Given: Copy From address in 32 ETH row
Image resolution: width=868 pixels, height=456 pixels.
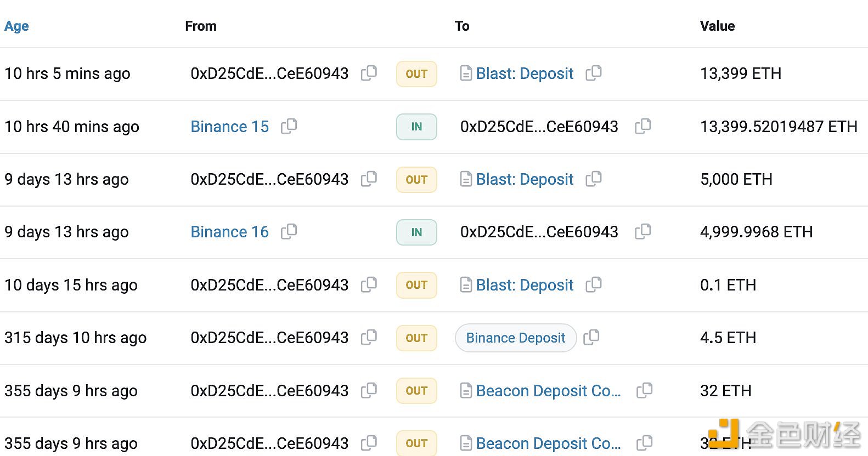Looking at the screenshot, I should [369, 390].
